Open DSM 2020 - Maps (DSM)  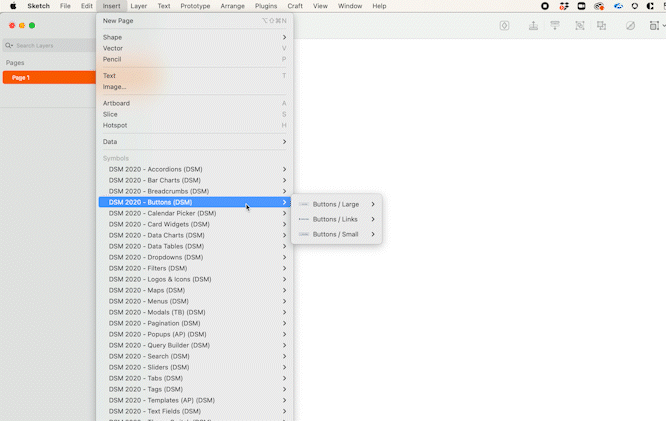[195, 290]
